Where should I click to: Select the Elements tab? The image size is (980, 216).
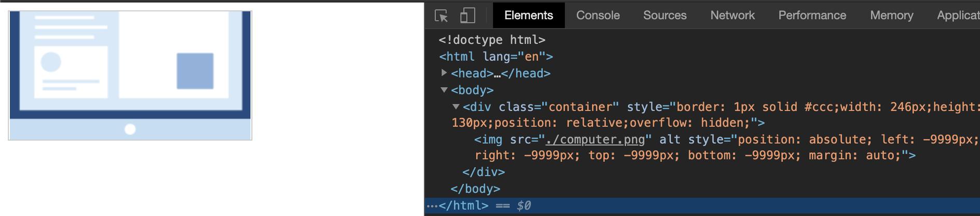point(528,16)
